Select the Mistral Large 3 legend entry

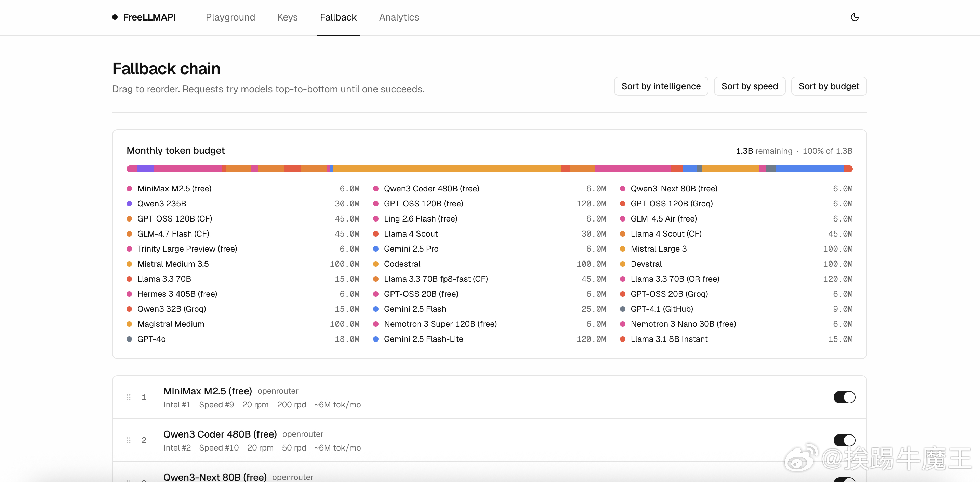click(736, 249)
